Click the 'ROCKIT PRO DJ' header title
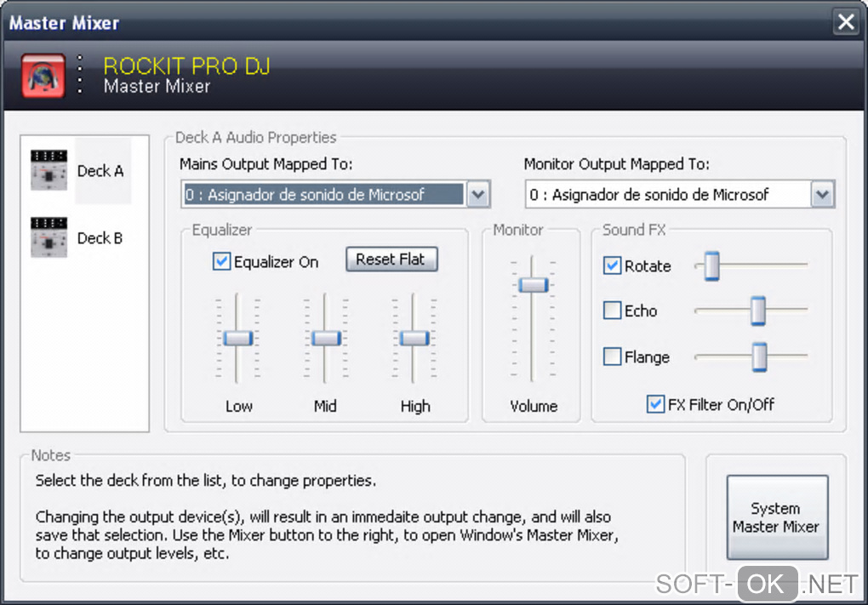This screenshot has width=868, height=605. (186, 66)
